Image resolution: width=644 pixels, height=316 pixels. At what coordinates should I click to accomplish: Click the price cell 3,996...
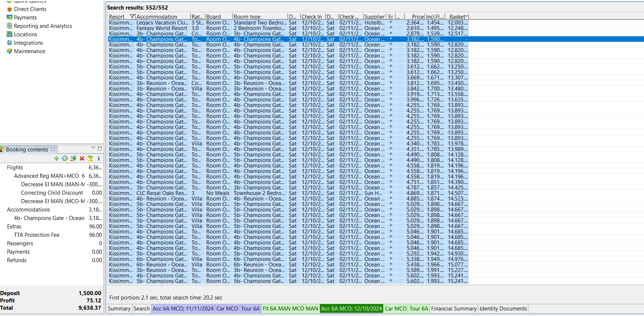pos(415,100)
